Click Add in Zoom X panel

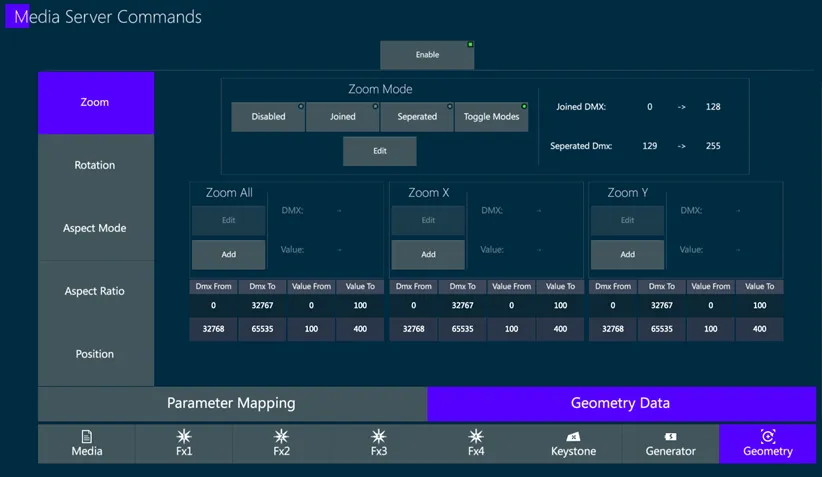pyautogui.click(x=428, y=255)
